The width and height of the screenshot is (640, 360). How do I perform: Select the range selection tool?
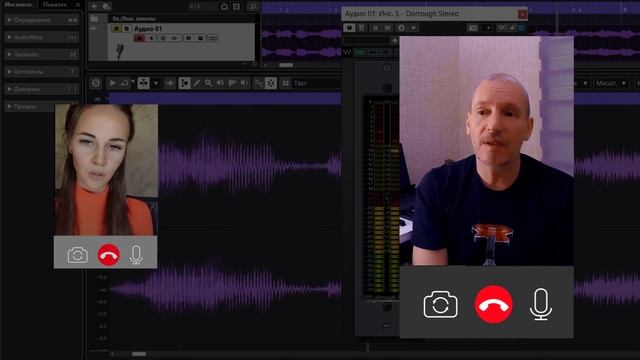pos(184,83)
